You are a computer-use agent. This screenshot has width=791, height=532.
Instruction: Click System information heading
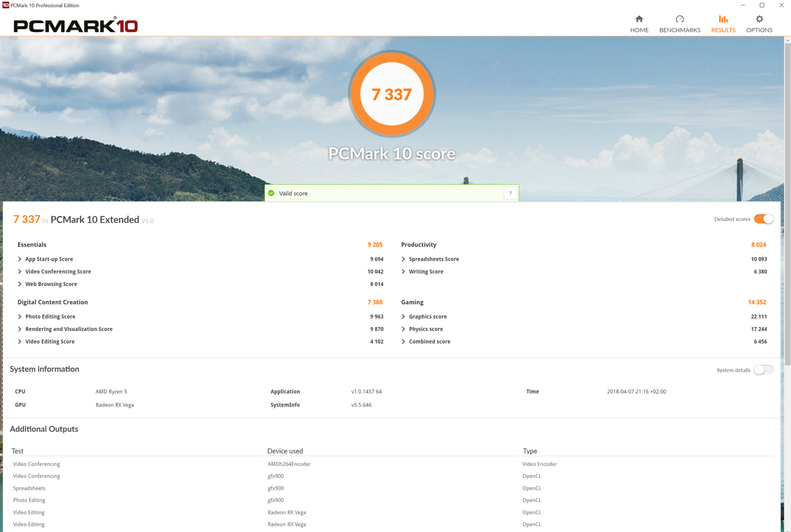point(44,369)
